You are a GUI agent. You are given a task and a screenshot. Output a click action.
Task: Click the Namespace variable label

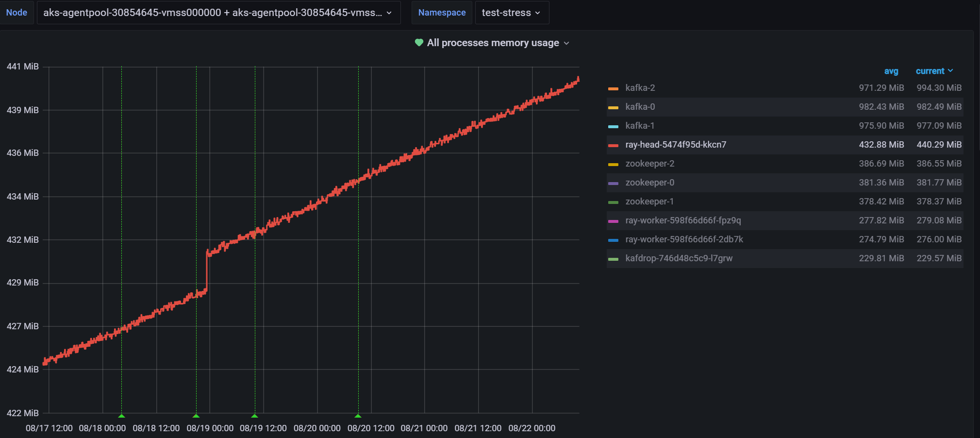(442, 13)
